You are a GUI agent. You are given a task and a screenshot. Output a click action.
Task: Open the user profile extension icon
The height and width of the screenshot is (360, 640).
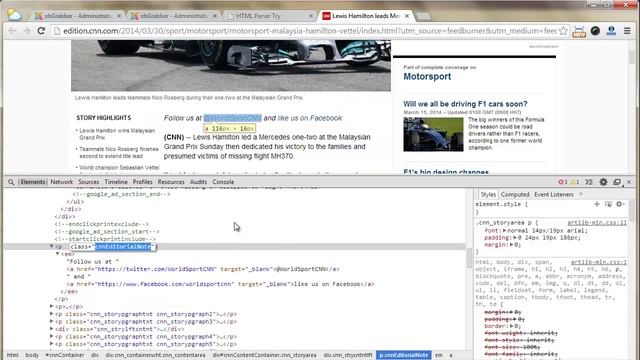coord(611,31)
